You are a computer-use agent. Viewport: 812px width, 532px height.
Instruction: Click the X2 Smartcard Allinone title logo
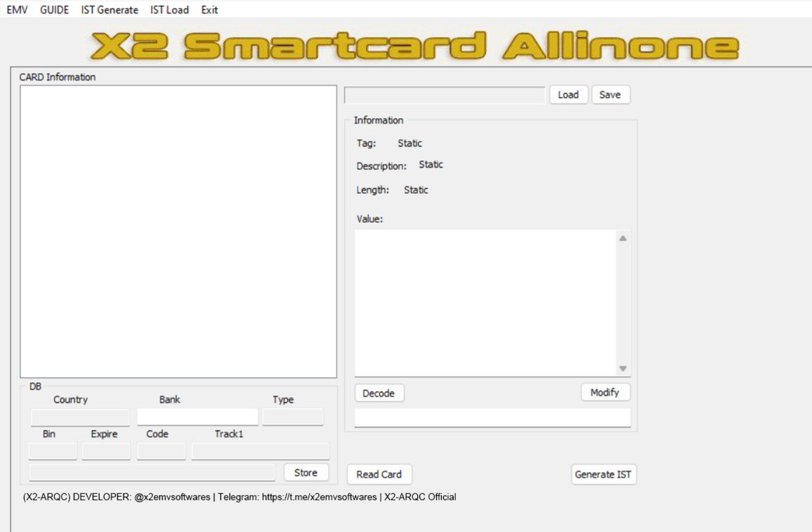414,46
